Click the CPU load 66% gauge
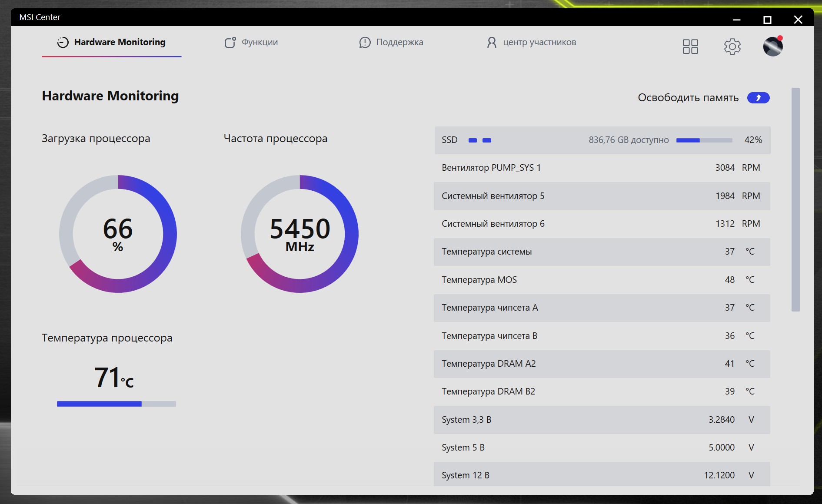This screenshot has width=822, height=504. [118, 234]
